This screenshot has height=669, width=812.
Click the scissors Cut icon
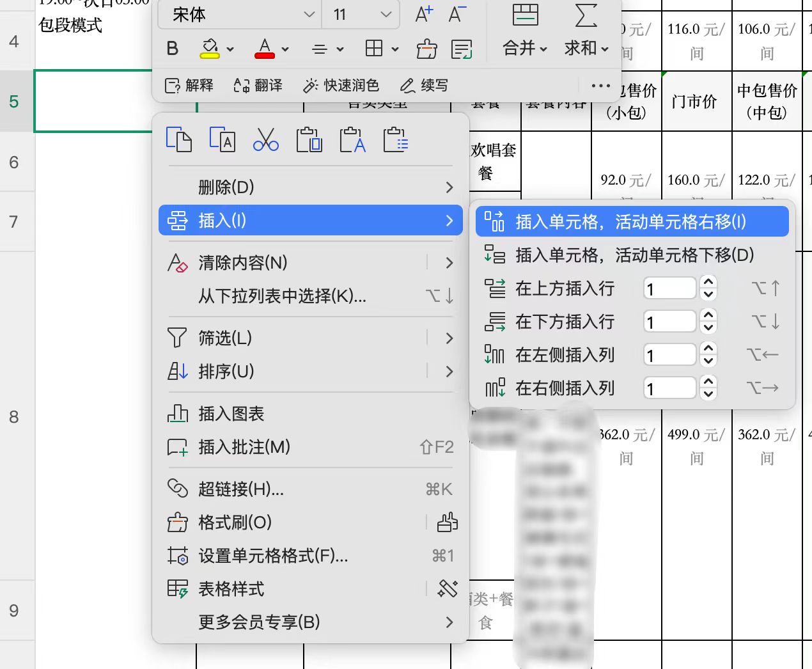(265, 139)
